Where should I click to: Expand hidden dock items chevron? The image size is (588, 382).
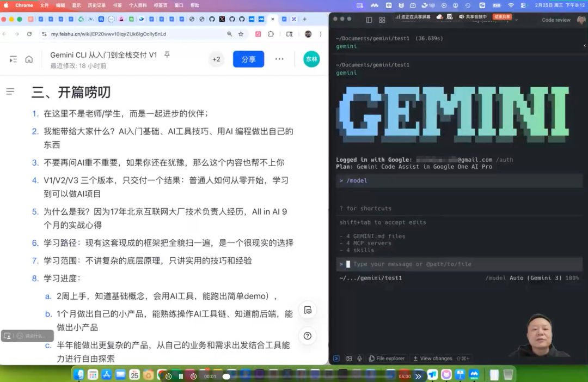point(418,376)
